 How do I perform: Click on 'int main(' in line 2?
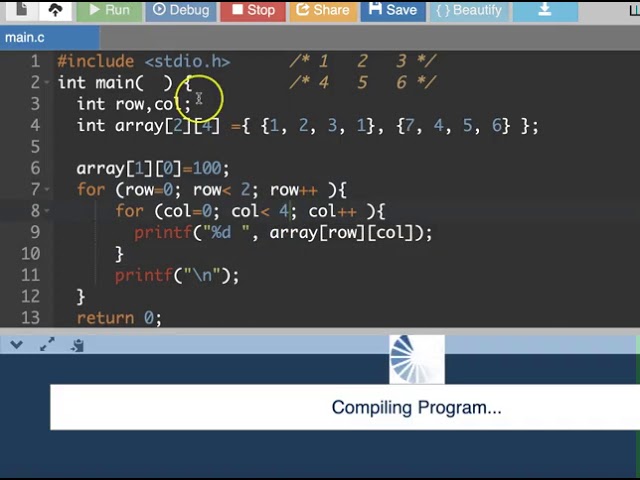[x=101, y=83]
